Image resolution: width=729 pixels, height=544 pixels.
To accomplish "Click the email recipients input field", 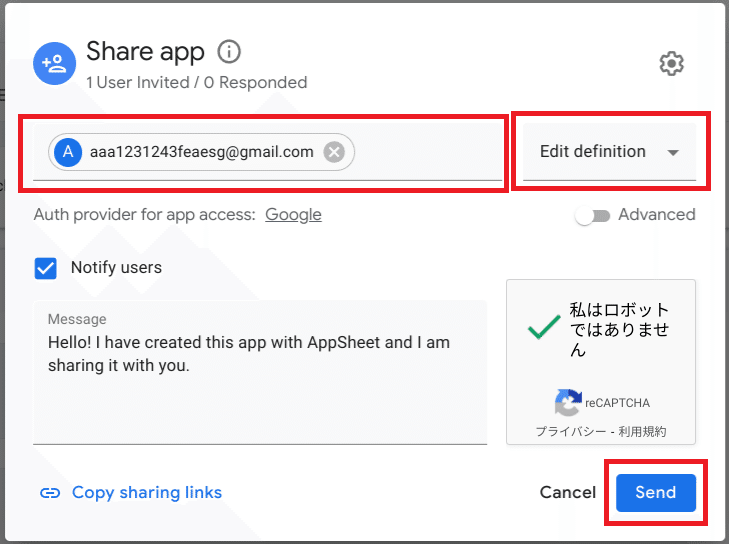I will click(x=267, y=152).
